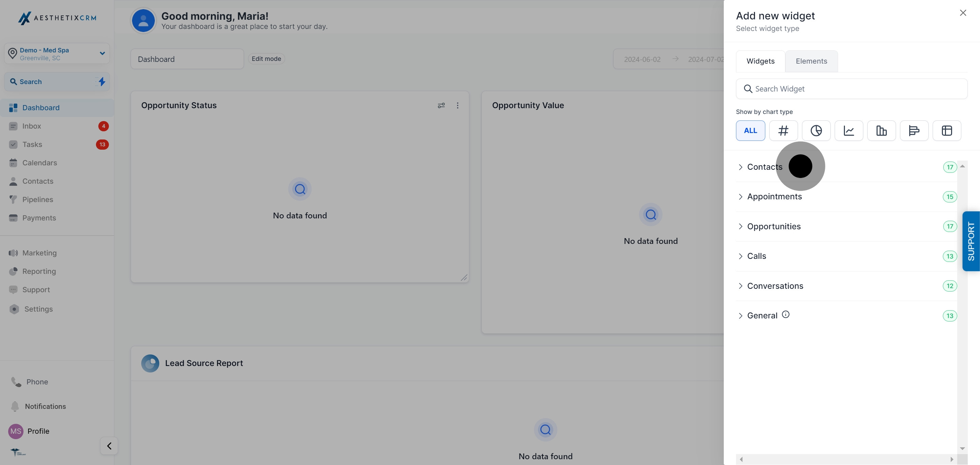Select the table widget type filter
This screenshot has height=465, width=980.
pyautogui.click(x=947, y=130)
